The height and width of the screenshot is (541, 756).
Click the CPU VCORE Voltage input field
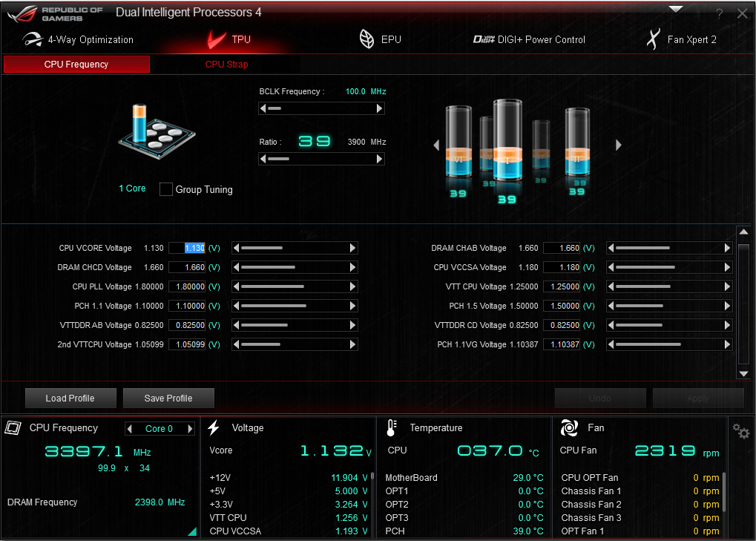pos(187,248)
